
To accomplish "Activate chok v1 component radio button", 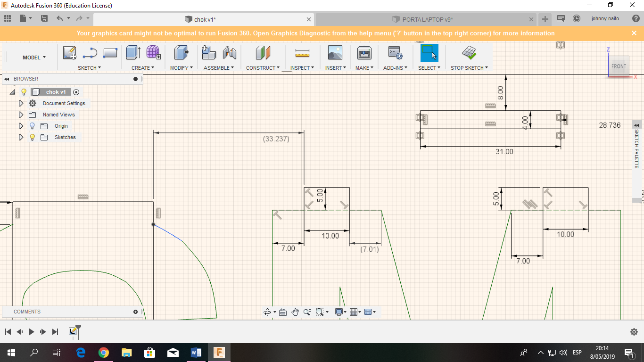I will (x=76, y=92).
